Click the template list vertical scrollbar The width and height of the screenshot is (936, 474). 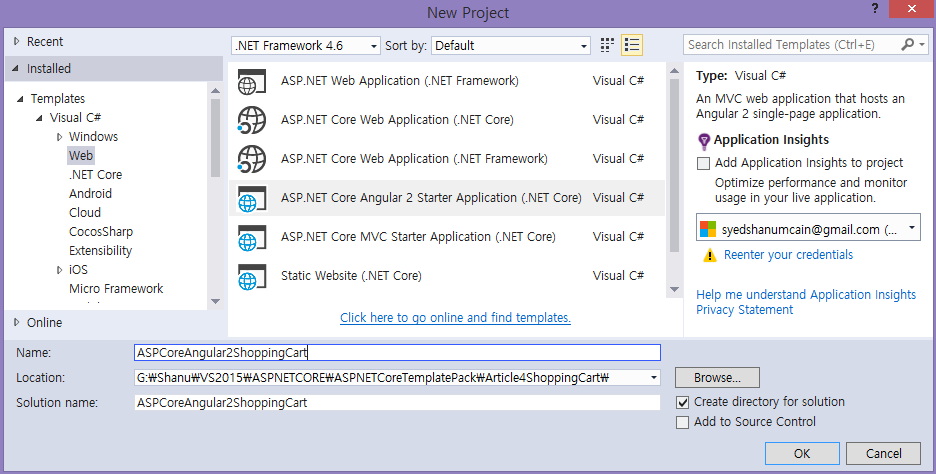pyautogui.click(x=675, y=165)
